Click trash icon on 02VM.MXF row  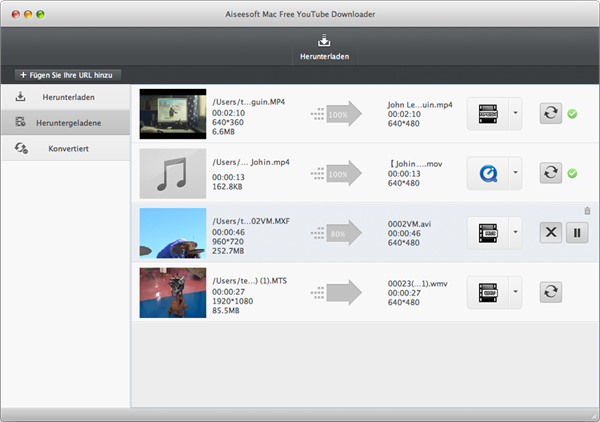tap(587, 211)
